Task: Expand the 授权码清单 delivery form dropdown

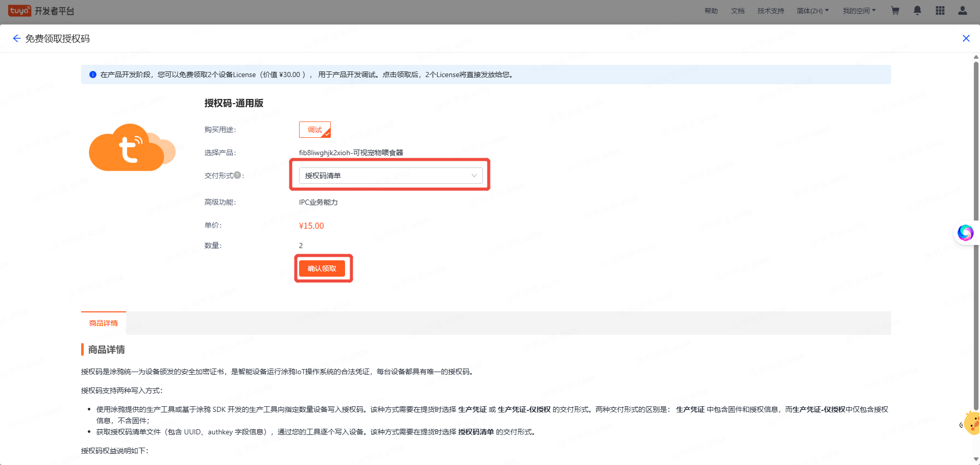Action: click(390, 176)
